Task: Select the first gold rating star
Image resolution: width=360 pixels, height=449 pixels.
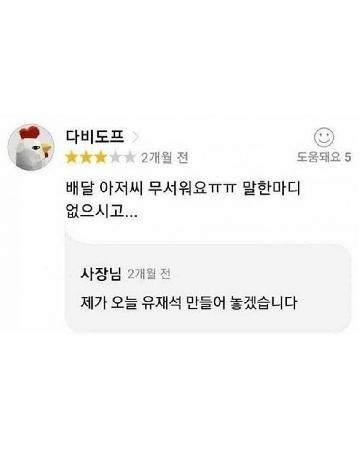Action: point(71,157)
